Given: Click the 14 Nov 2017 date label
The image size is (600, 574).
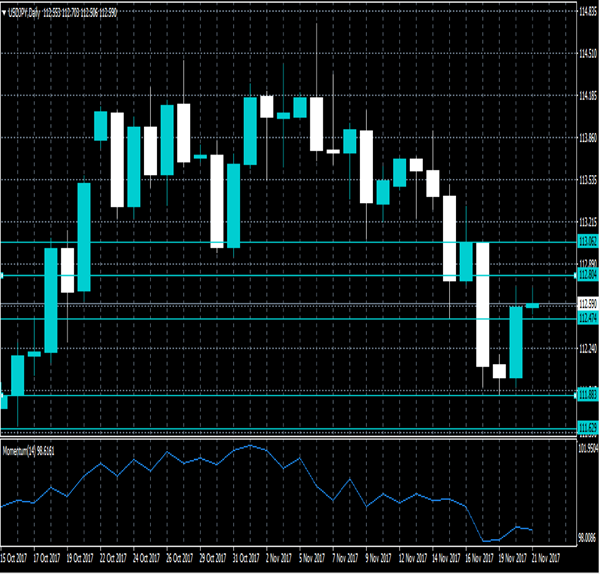Looking at the screenshot, I should click(x=446, y=558).
